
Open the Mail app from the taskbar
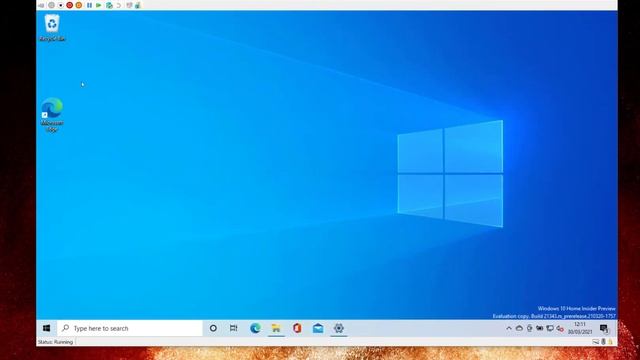click(318, 328)
